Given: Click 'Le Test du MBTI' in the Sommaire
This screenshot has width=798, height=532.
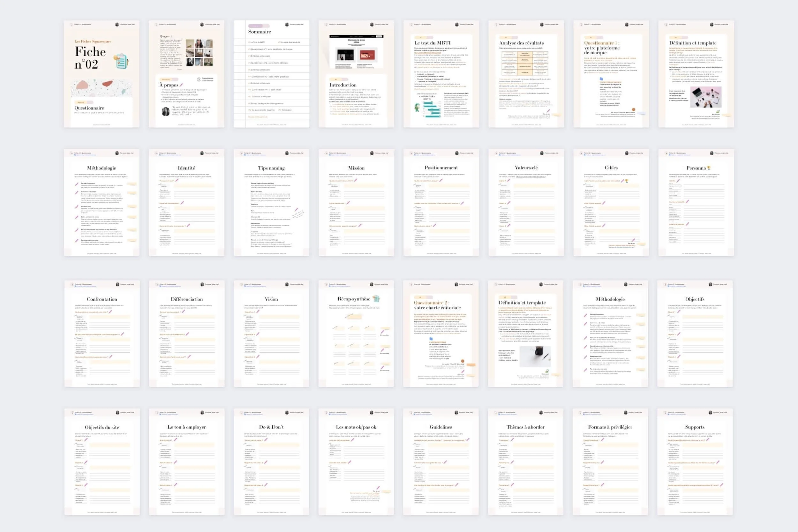Looking at the screenshot, I should click(x=257, y=42).
